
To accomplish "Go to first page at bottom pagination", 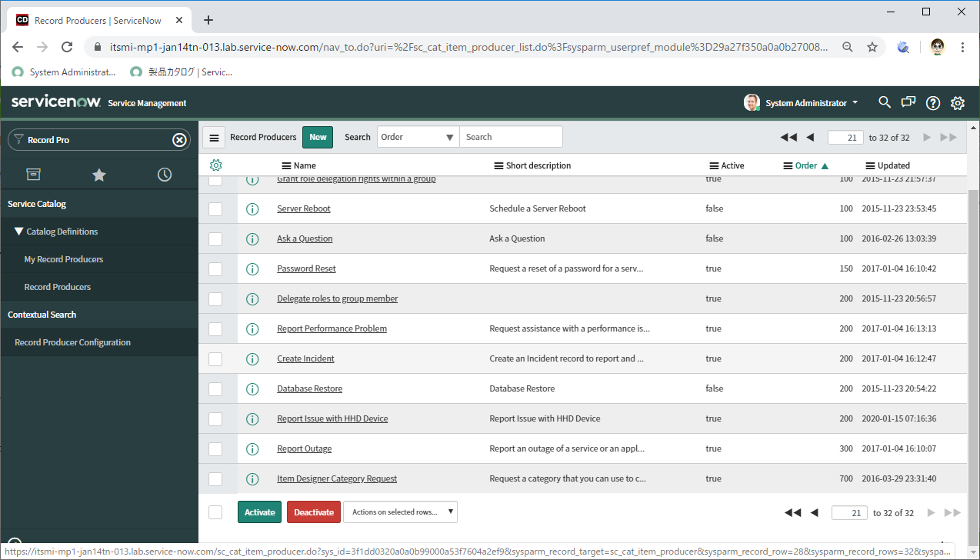I will point(793,513).
